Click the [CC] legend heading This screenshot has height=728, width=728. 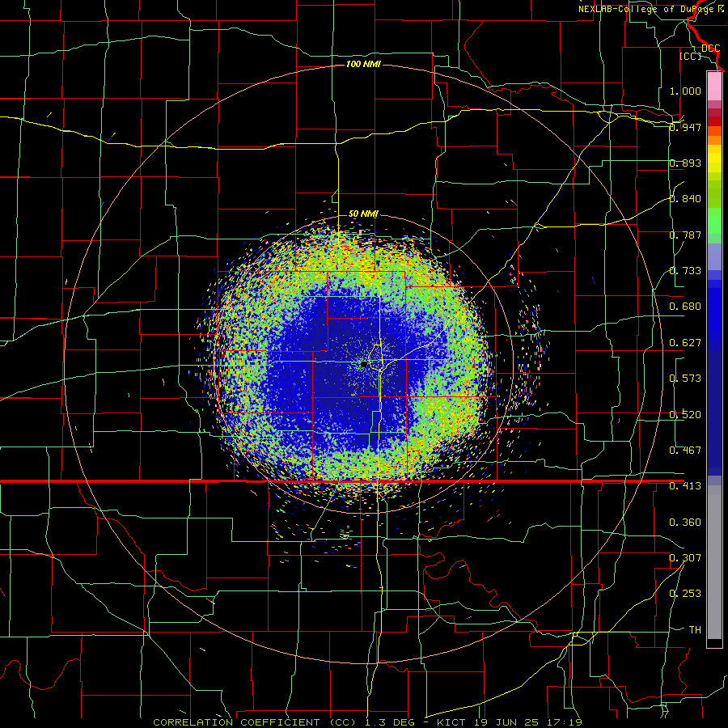[690, 56]
